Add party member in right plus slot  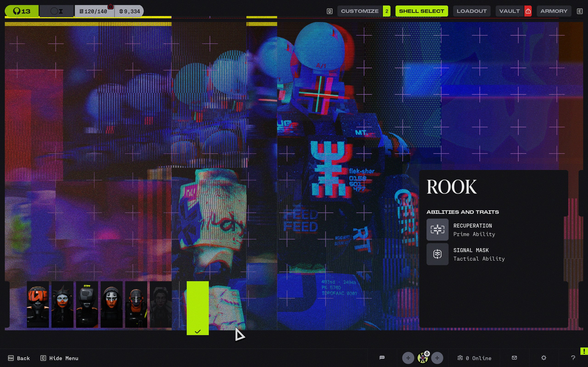point(437,358)
